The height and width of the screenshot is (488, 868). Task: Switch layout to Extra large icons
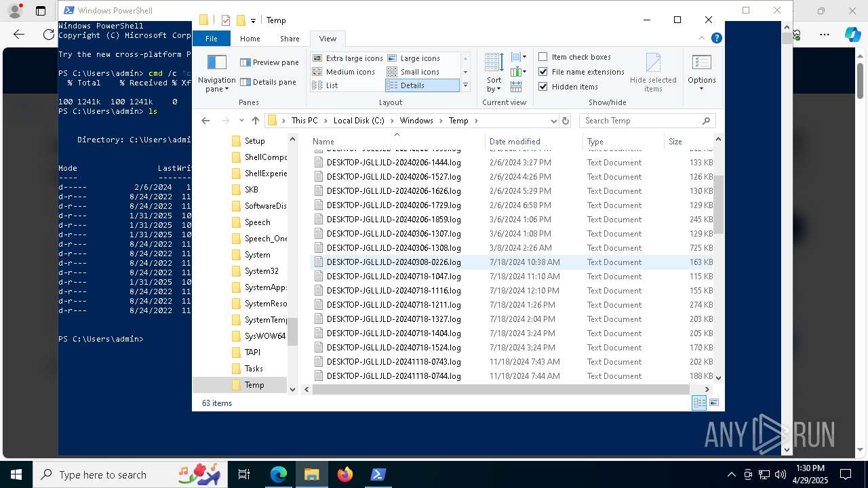click(348, 58)
